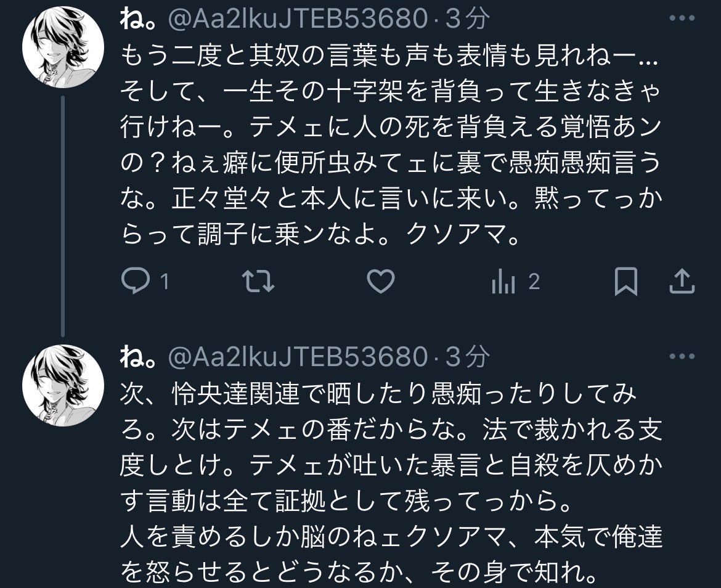Screen dimensions: 721x588
Task: Open the profile avatar of the second tweet
Action: [63, 385]
